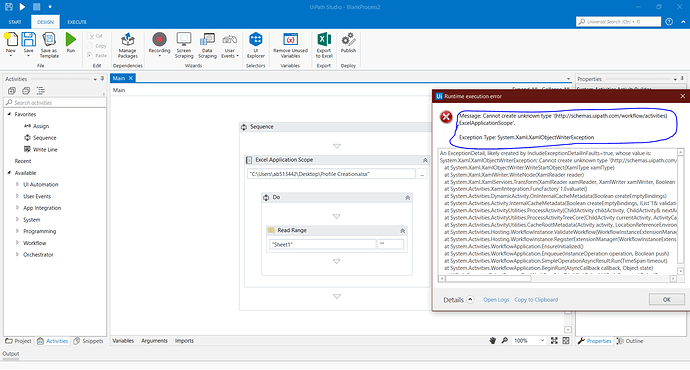690x370 pixels.
Task: Expand the Orchestrator category
Action: pyautogui.click(x=18, y=254)
